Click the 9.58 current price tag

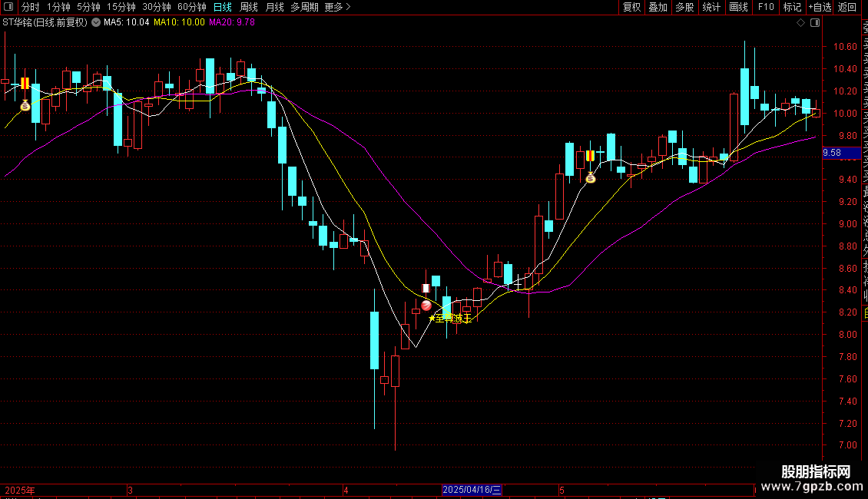841,153
